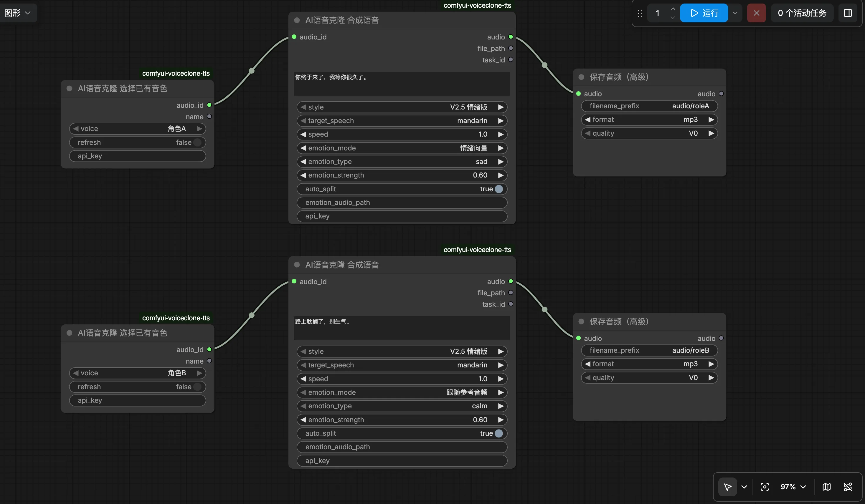Toggle auto_split in the top synthesis node
865x504 pixels.
[402, 189]
